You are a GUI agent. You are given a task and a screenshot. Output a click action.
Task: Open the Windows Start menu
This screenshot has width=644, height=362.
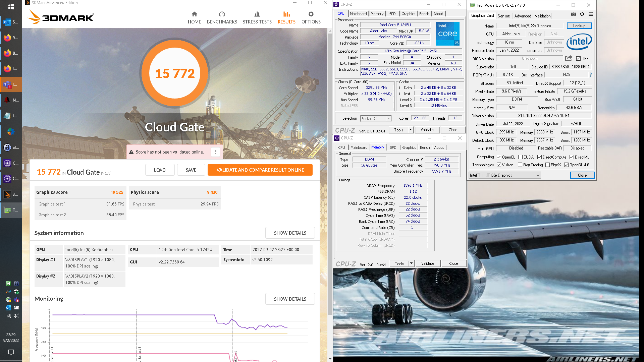[x=11, y=7]
